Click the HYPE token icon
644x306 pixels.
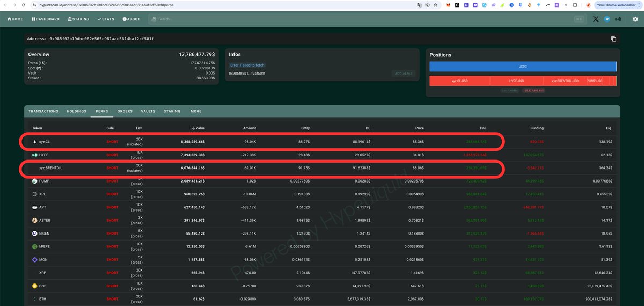coord(35,155)
